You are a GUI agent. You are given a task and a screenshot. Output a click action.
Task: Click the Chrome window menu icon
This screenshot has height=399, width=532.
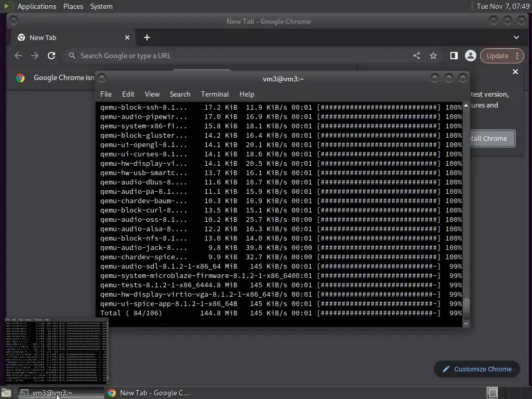pos(14,21)
